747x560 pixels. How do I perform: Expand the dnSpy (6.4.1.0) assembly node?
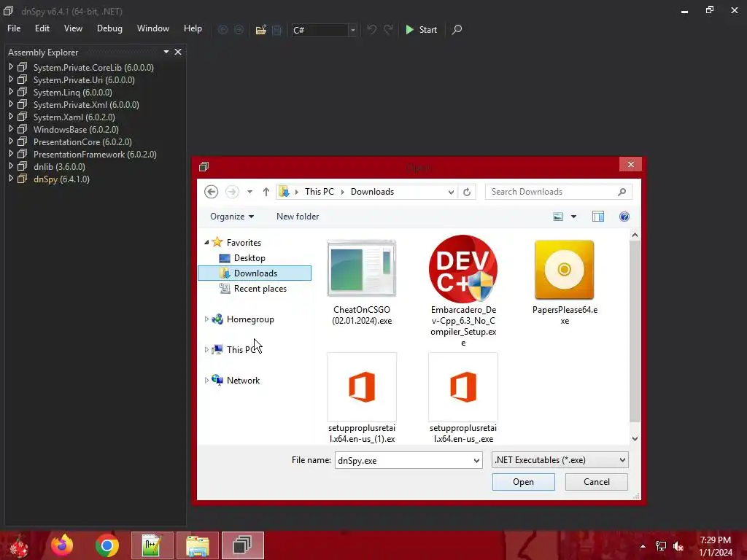coord(11,179)
